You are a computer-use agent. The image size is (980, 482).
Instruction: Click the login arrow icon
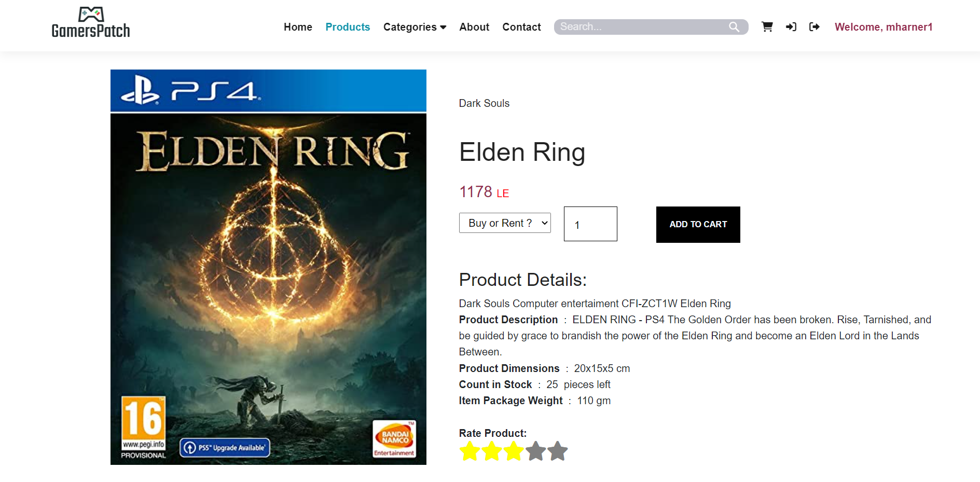pyautogui.click(x=791, y=27)
